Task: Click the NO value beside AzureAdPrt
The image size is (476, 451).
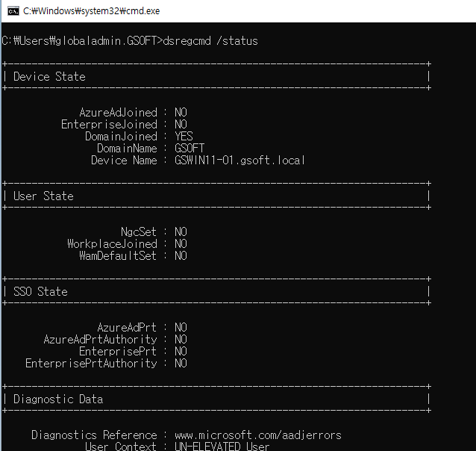Action: coord(181,327)
